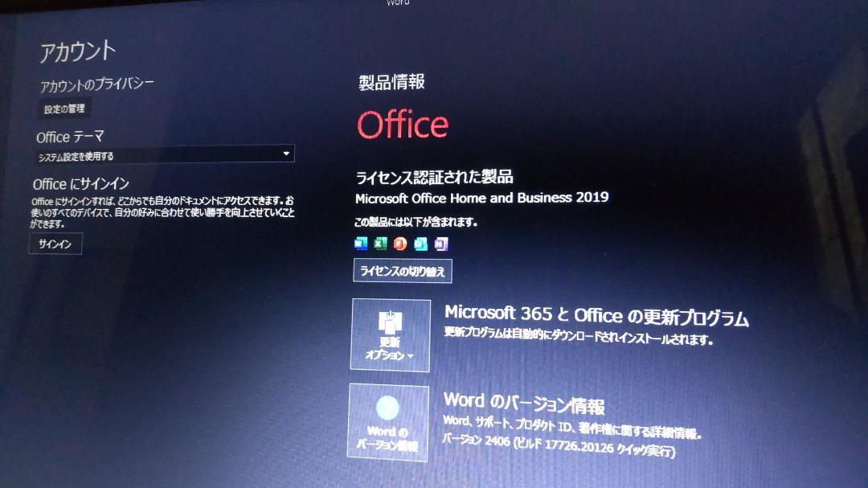Click the Word app icon under included products
Screen dimensions: 868x488
pos(361,243)
